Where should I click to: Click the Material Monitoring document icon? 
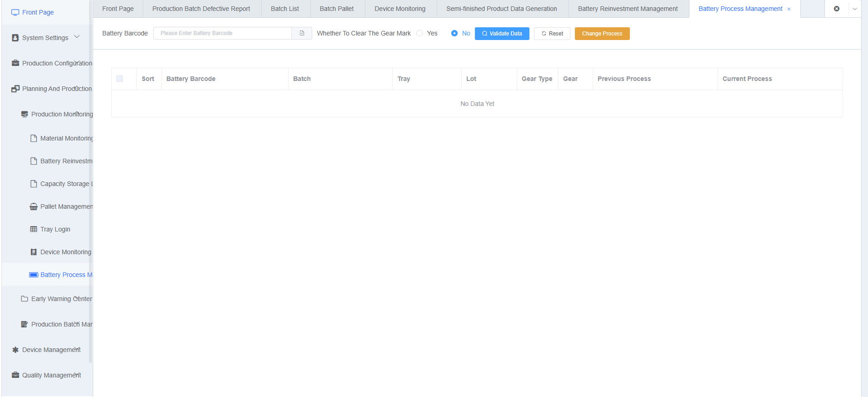point(34,138)
